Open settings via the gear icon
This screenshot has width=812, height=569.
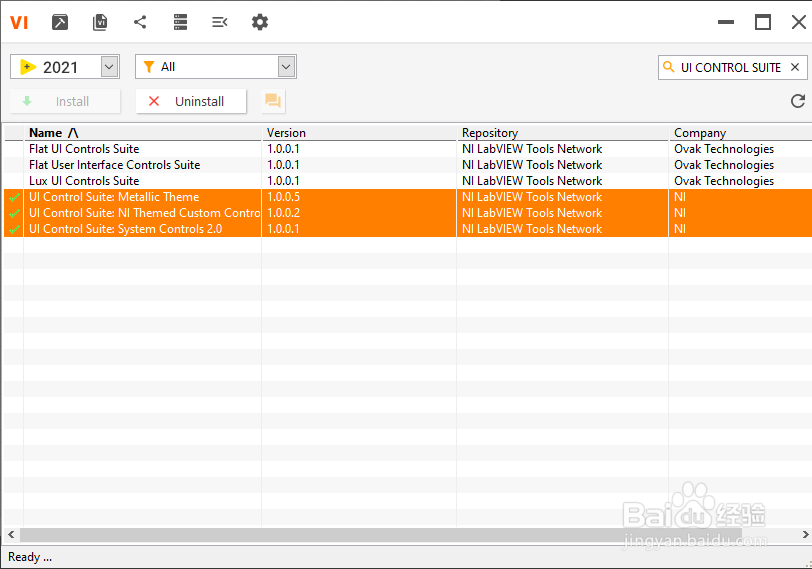click(260, 22)
